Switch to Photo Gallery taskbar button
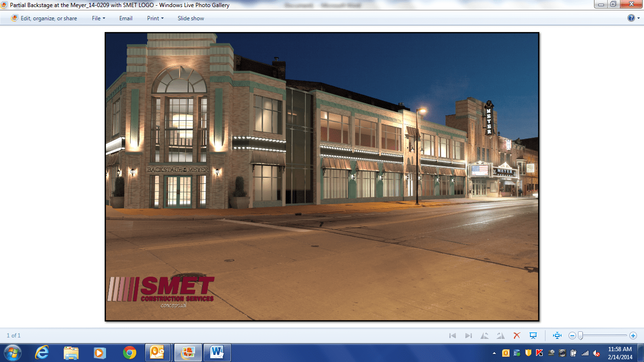Screen dimensions: 644x362 [189, 352]
